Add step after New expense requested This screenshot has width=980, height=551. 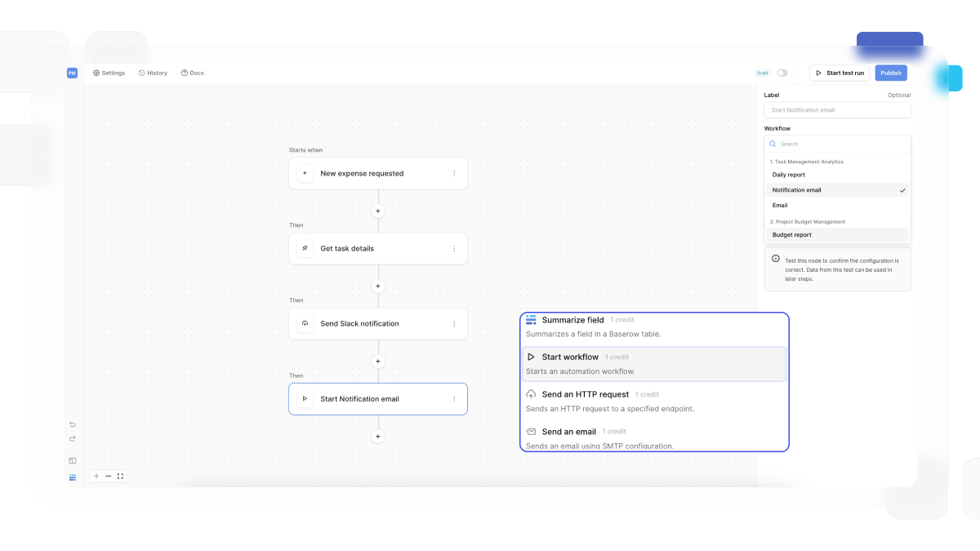pos(377,211)
